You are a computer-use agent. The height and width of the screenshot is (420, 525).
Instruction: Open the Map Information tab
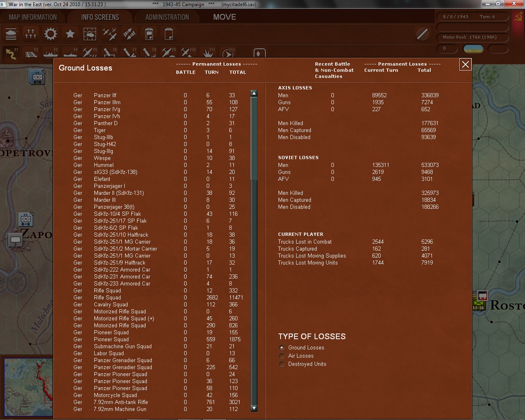pyautogui.click(x=33, y=17)
